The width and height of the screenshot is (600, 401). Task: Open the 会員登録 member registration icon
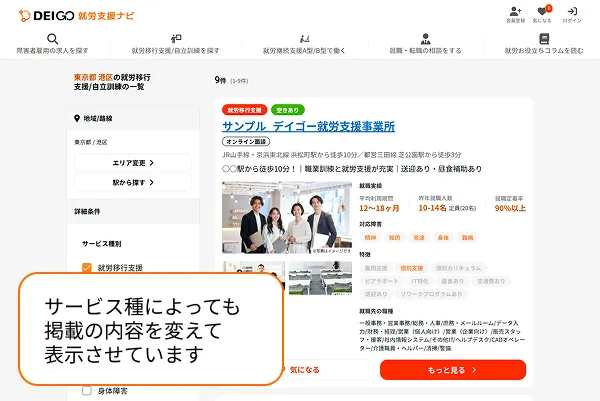pos(515,15)
